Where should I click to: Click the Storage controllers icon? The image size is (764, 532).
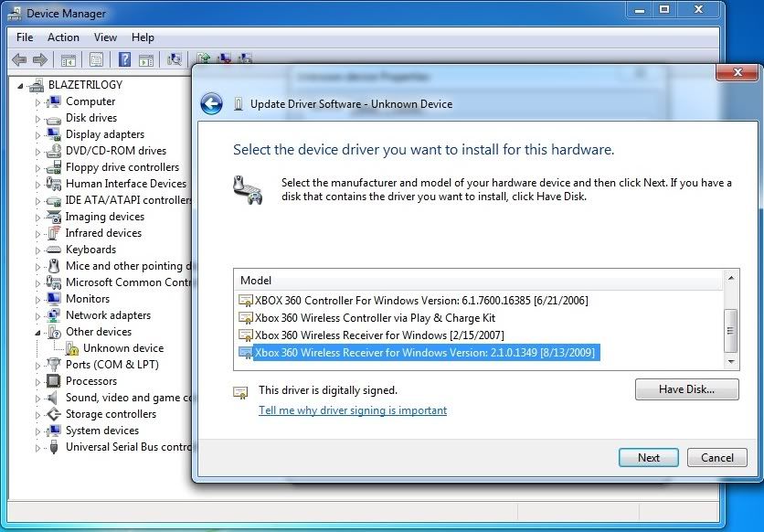click(54, 414)
